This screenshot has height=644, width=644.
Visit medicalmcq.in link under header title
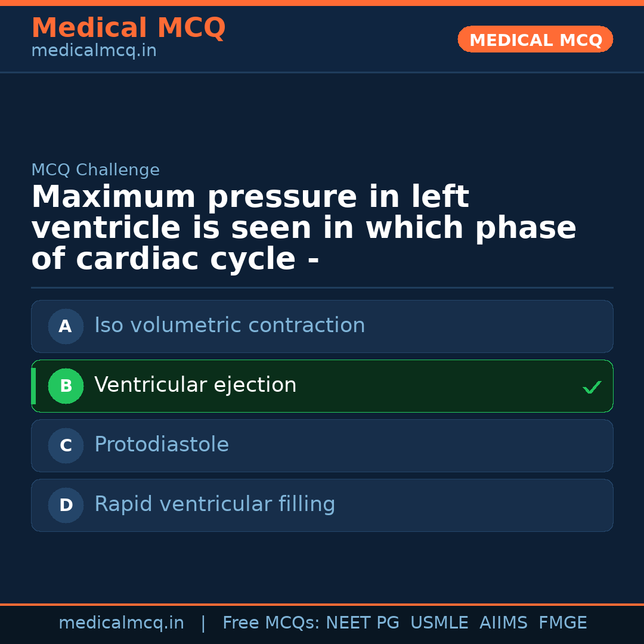94,51
